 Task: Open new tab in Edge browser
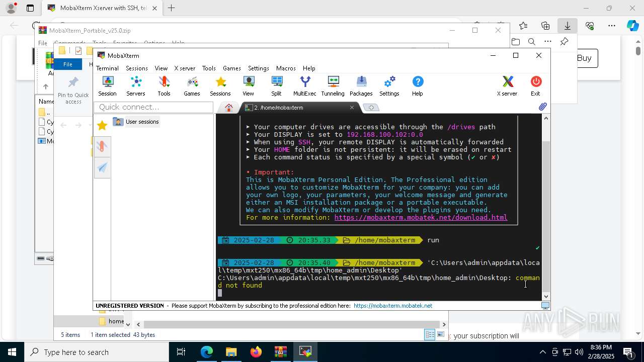click(172, 8)
